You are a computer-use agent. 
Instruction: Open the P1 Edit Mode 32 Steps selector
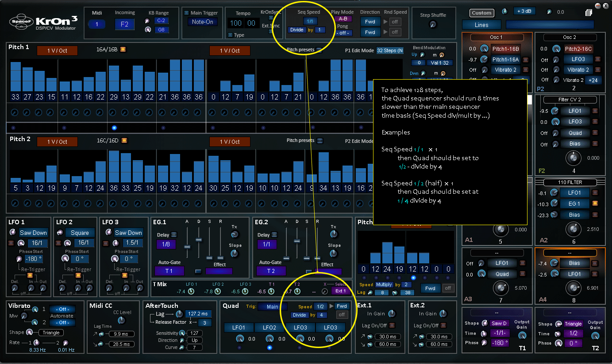click(x=390, y=50)
